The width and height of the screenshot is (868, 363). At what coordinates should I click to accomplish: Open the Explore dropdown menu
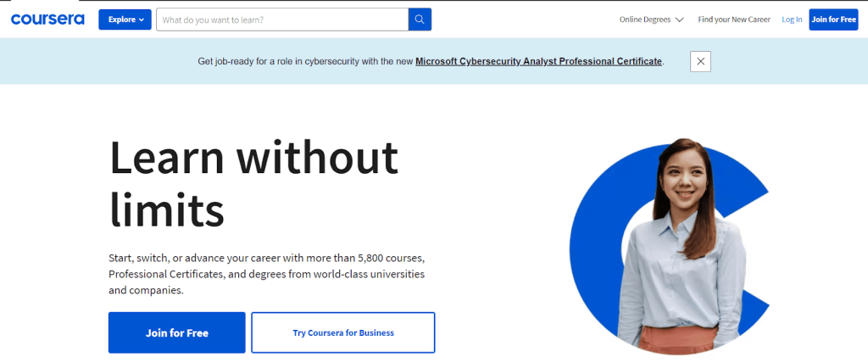125,20
